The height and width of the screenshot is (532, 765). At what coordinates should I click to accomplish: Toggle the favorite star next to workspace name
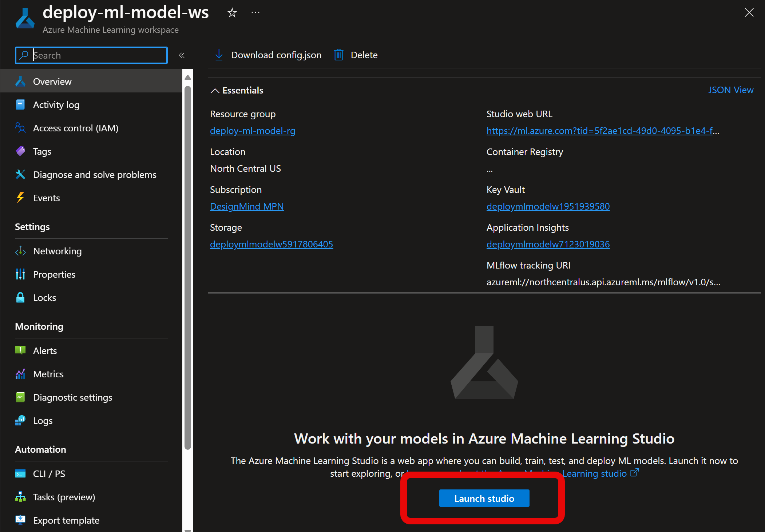(232, 12)
